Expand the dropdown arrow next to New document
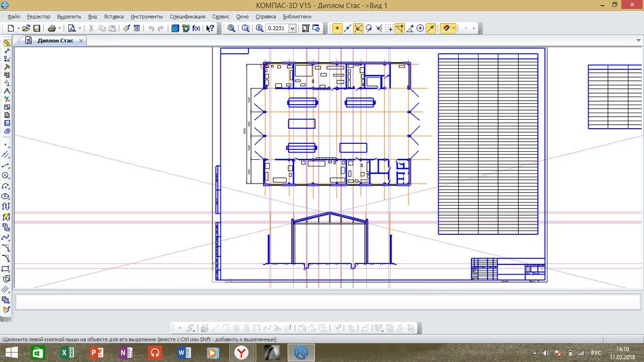 [18, 29]
